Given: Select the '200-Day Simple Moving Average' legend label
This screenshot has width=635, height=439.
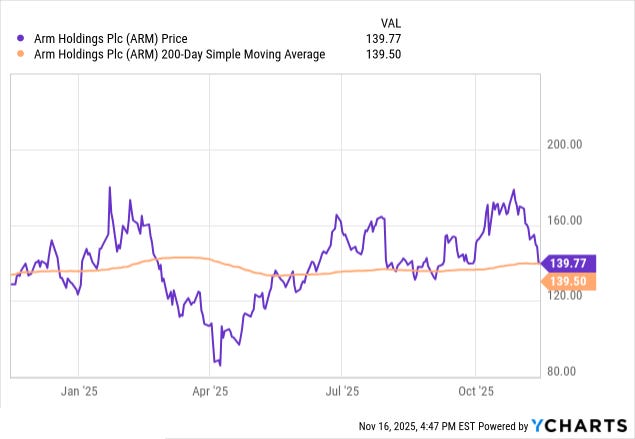Looking at the screenshot, I should pos(179,54).
